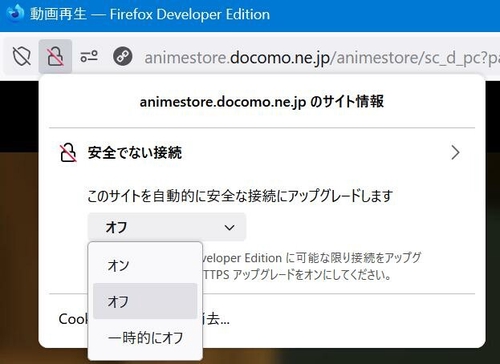
Task: Click the animestore.docomo.ne.jp address field
Action: [x=322, y=57]
